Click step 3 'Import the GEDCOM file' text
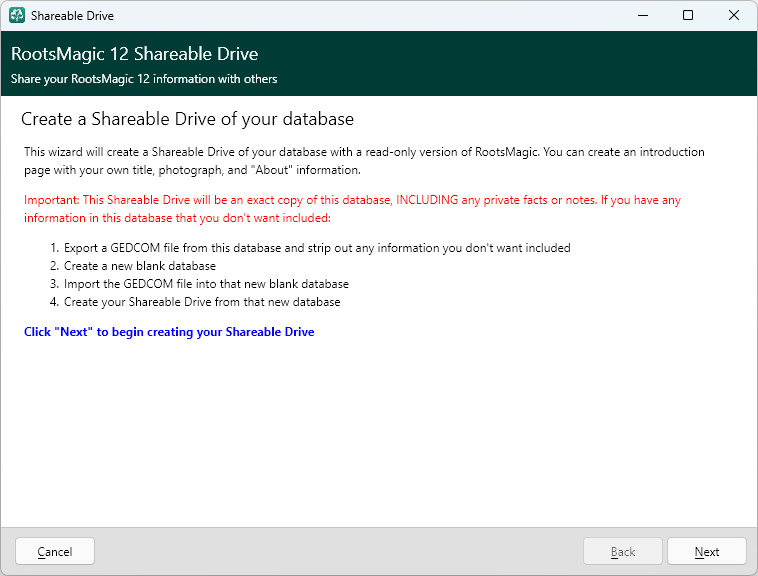 coord(206,284)
